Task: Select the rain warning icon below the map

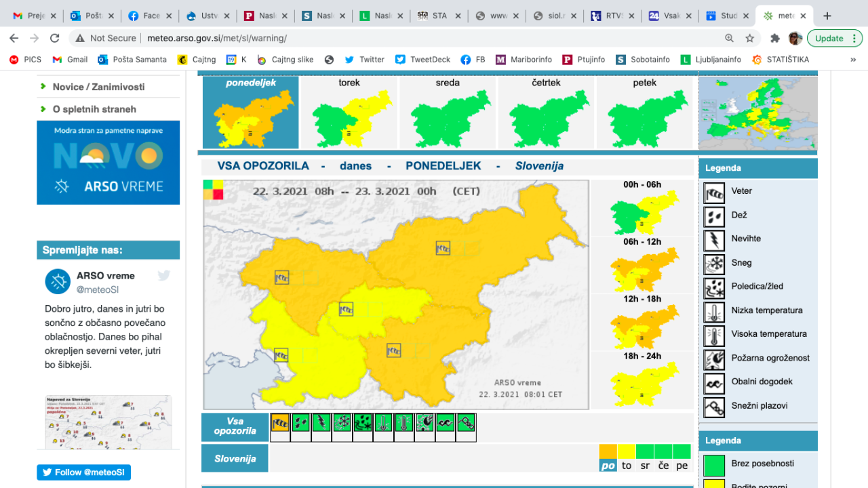Action: tap(300, 423)
